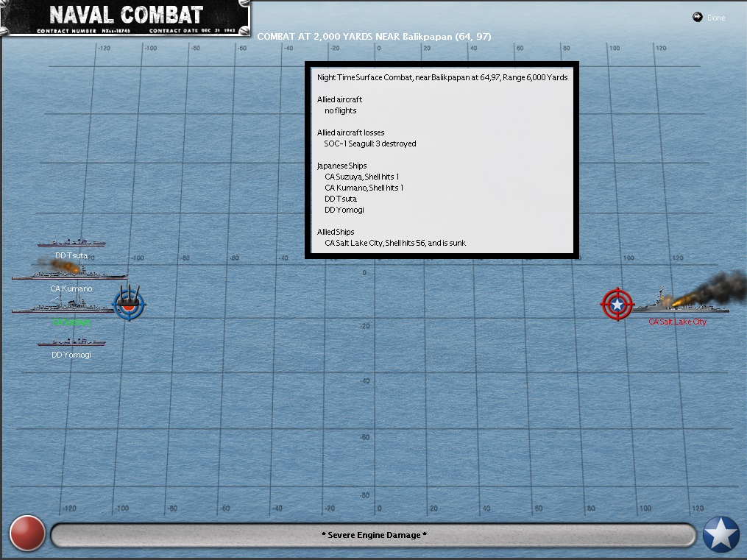
Task: Click 'CA Salt Lake City, Shell hits 56' line
Action: pyautogui.click(x=395, y=243)
